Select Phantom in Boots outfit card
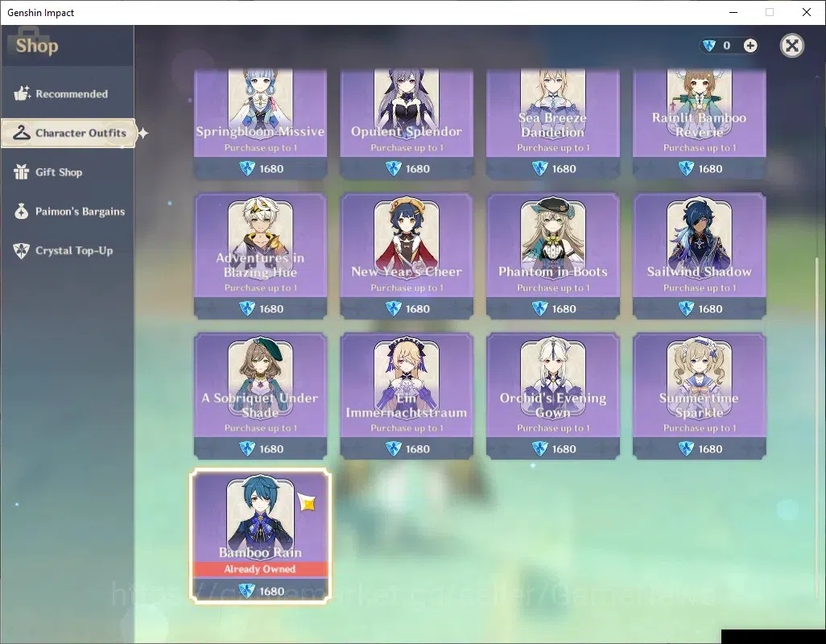The width and height of the screenshot is (826, 644). [552, 256]
